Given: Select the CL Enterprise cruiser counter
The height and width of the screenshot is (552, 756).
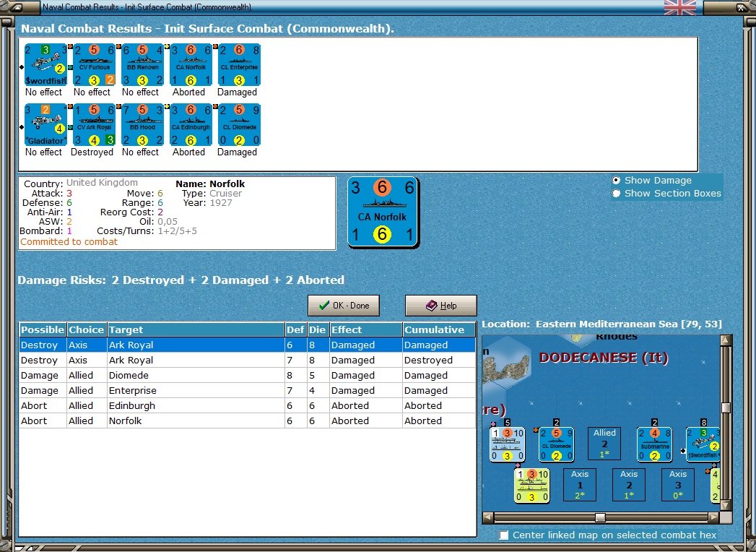Looking at the screenshot, I should pyautogui.click(x=240, y=64).
